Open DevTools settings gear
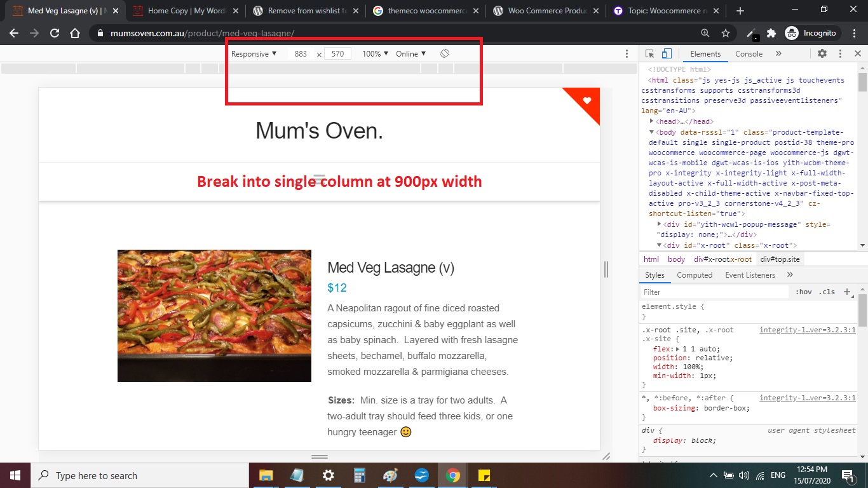This screenshot has height=488, width=868. 822,54
